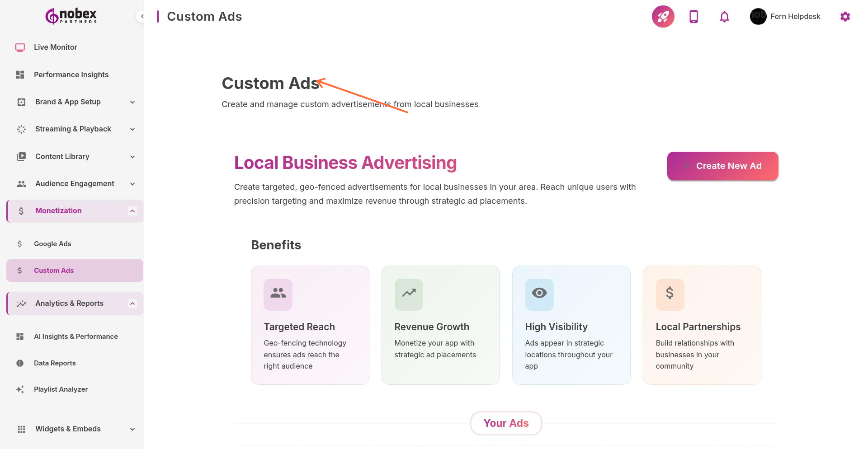Check notifications using the bell icon
The image size is (868, 449).
tap(724, 16)
